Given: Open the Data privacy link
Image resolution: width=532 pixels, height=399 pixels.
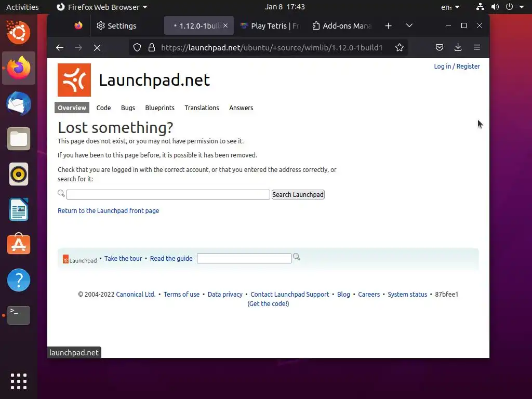Looking at the screenshot, I should (x=225, y=295).
